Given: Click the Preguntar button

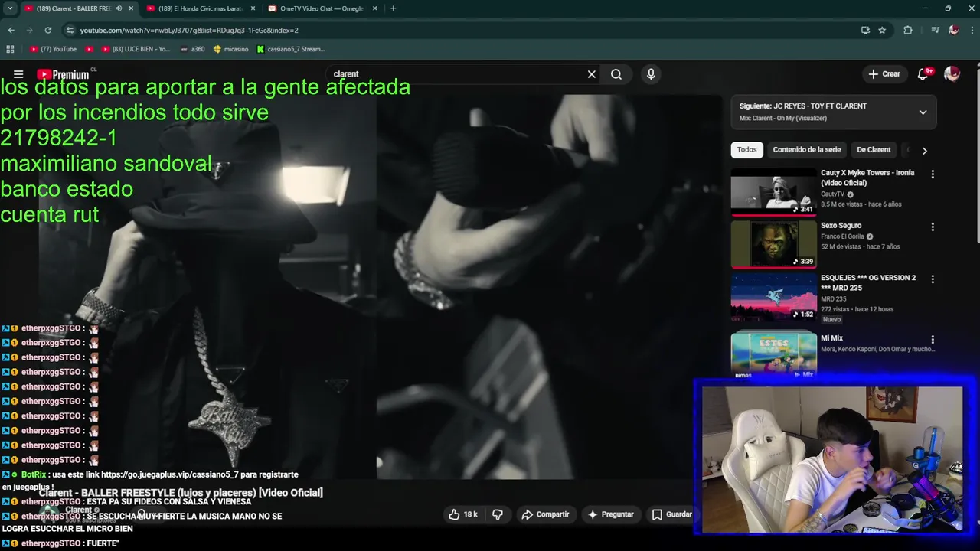Looking at the screenshot, I should pos(611,514).
